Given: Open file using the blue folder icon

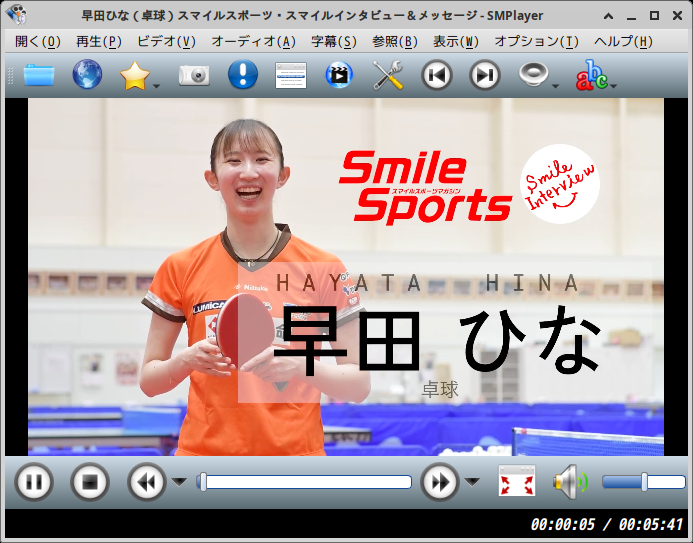Looking at the screenshot, I should click(39, 75).
